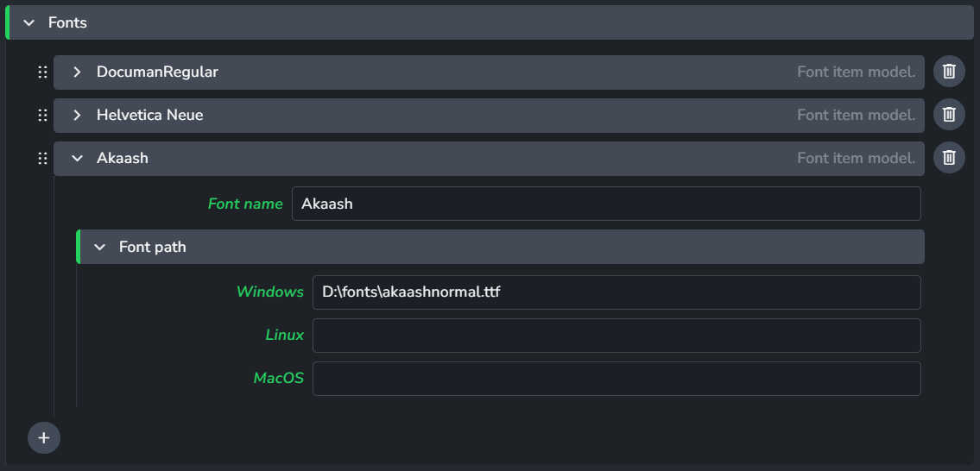Expand the Helvetica Neue item chevron

[77, 116]
